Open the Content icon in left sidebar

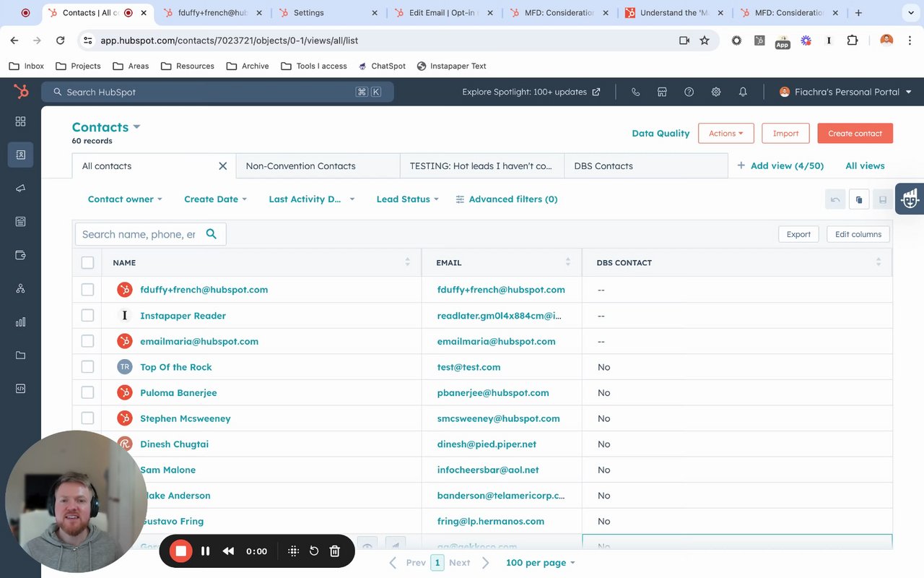coord(20,222)
